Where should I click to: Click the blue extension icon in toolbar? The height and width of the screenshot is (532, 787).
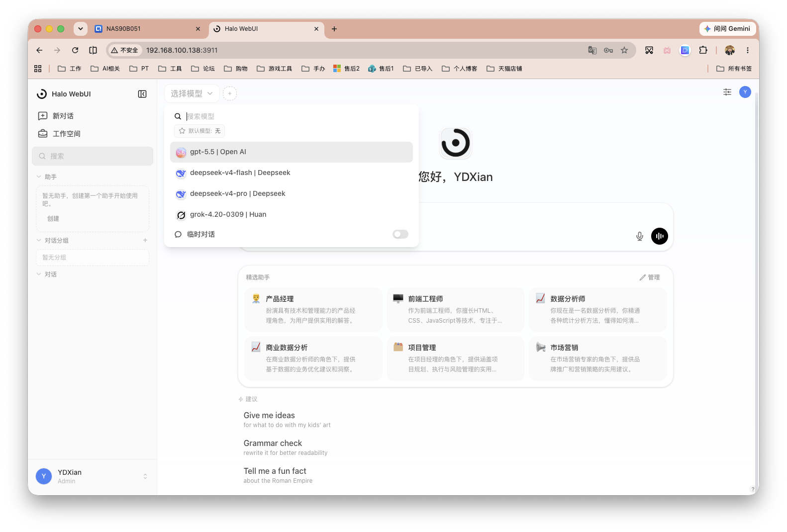(685, 50)
